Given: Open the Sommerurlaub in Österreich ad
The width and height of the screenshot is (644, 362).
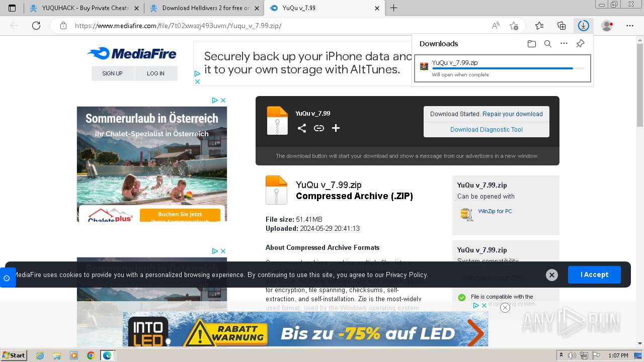Looking at the screenshot, I should [152, 164].
